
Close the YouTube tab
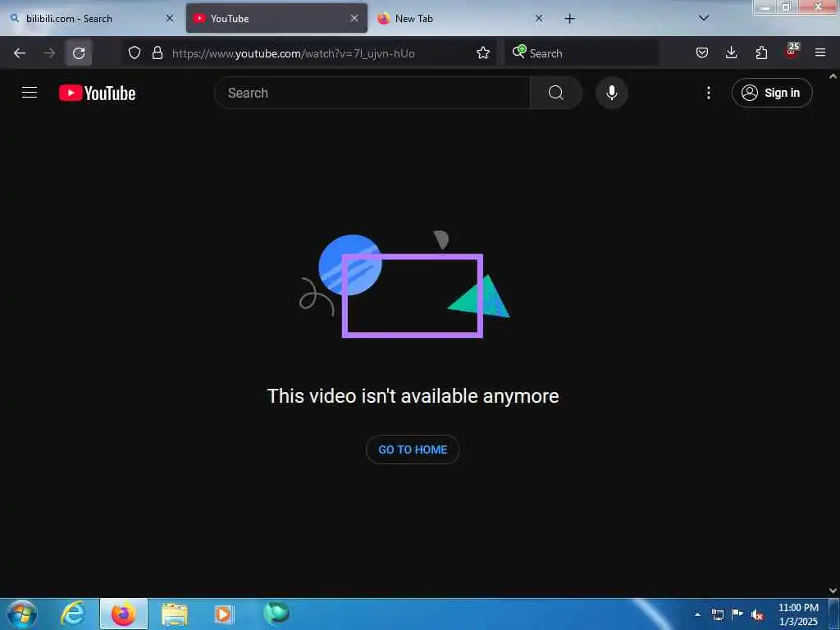(x=354, y=18)
